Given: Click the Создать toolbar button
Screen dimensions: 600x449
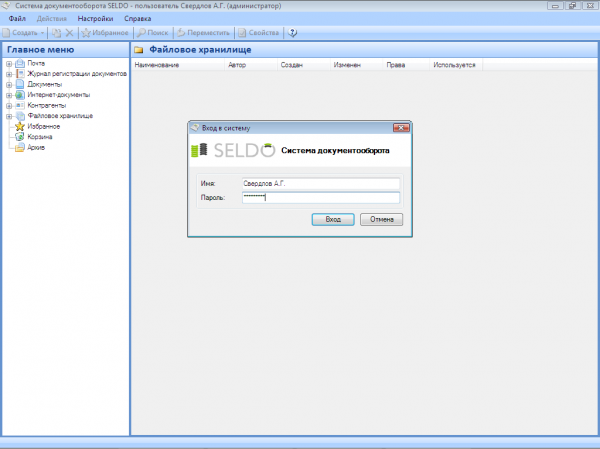Looking at the screenshot, I should point(20,33).
